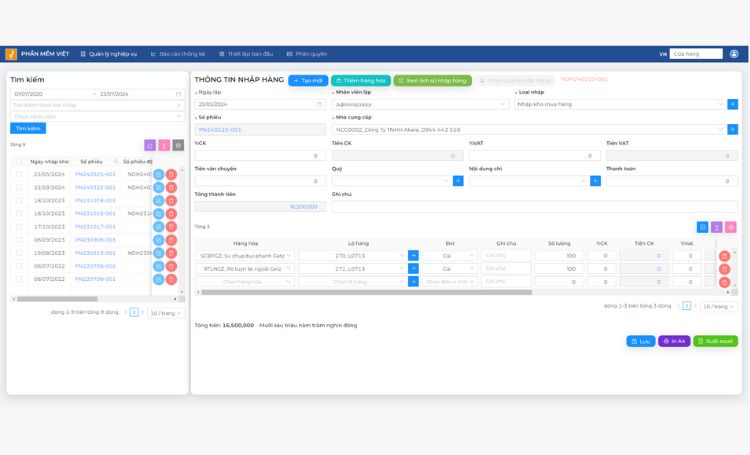The width and height of the screenshot is (750, 455).
Task: Click edit icon for receipt PN240525-001
Action: pos(158,175)
